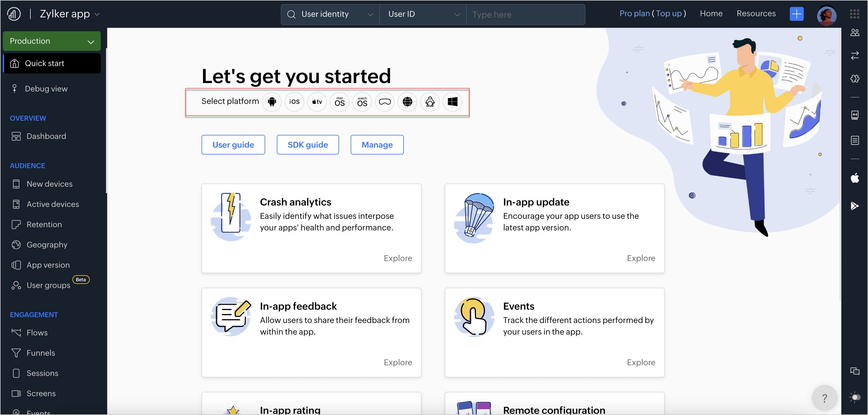Select the Windows platform icon
Screen dimensions: 868x415
click(452, 102)
